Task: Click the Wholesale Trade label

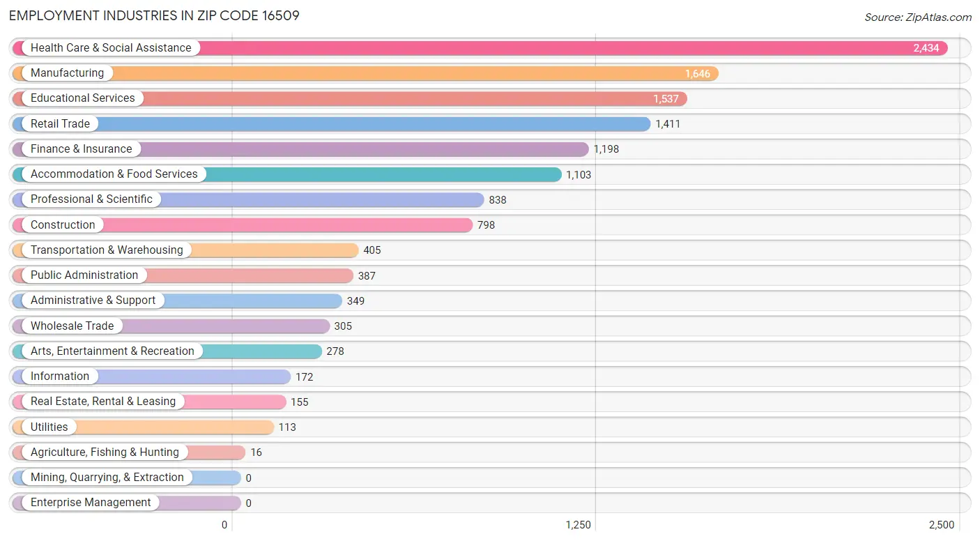Action: pyautogui.click(x=72, y=326)
